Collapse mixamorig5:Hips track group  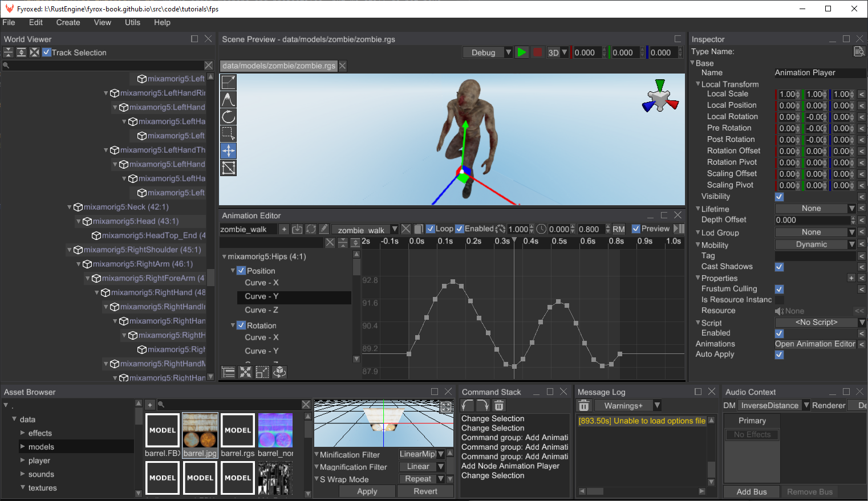pos(224,257)
